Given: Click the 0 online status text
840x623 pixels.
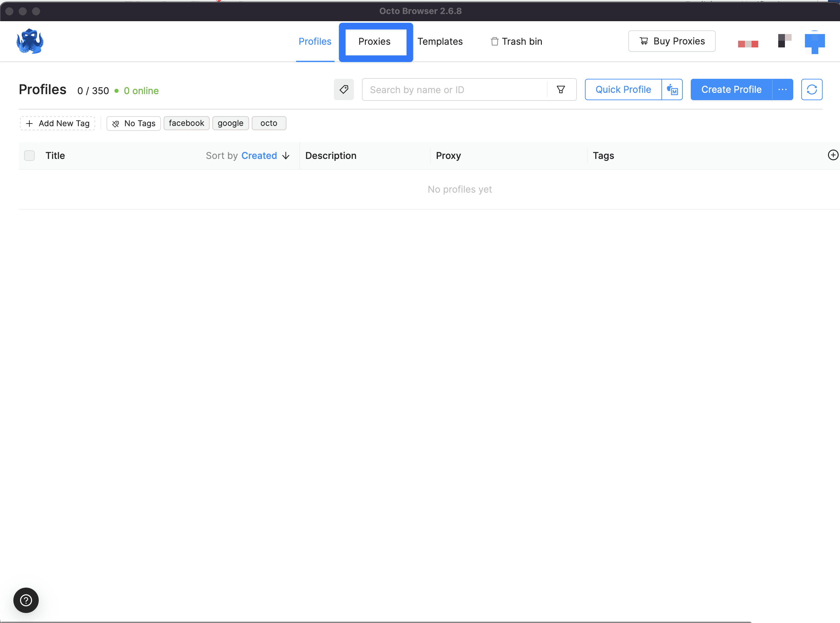Looking at the screenshot, I should click(x=141, y=91).
